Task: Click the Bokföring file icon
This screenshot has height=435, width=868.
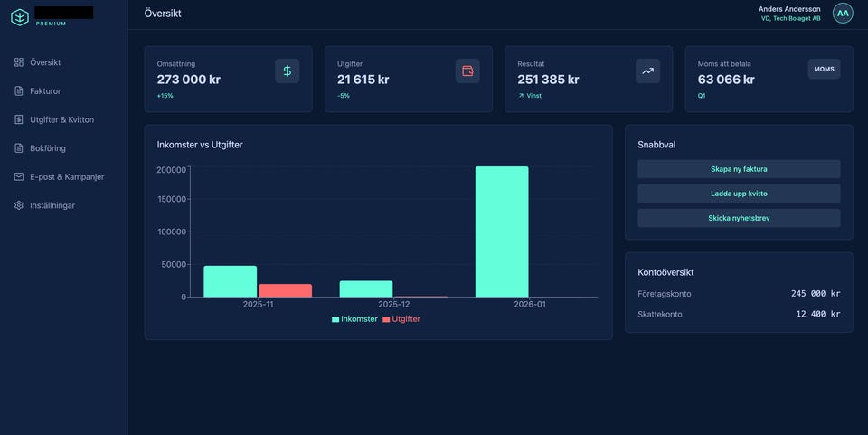Action: click(19, 148)
